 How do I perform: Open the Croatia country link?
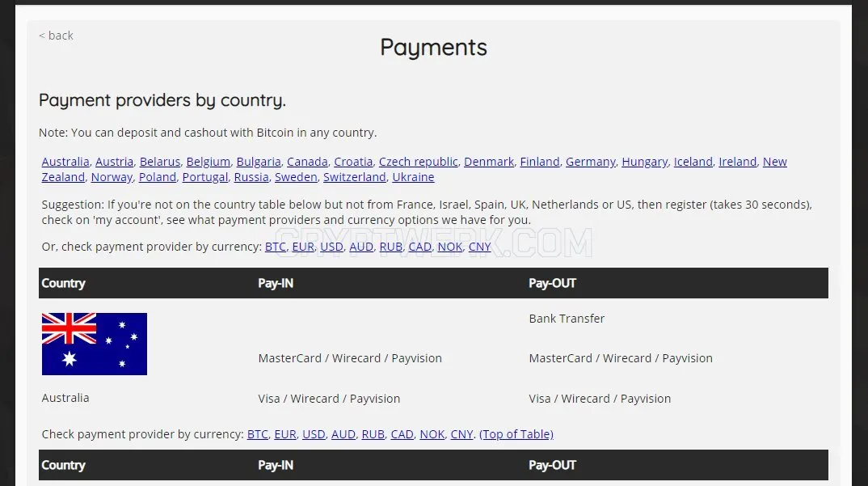click(x=353, y=162)
